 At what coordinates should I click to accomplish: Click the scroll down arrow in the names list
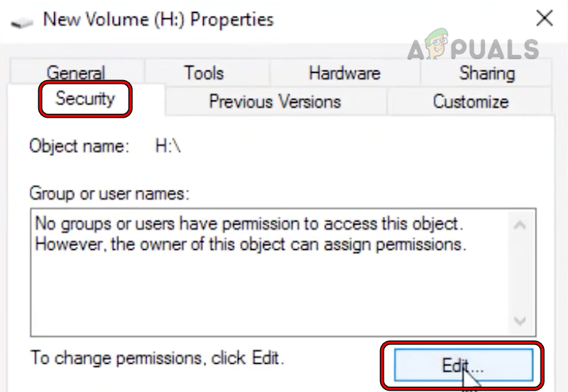coord(518,320)
